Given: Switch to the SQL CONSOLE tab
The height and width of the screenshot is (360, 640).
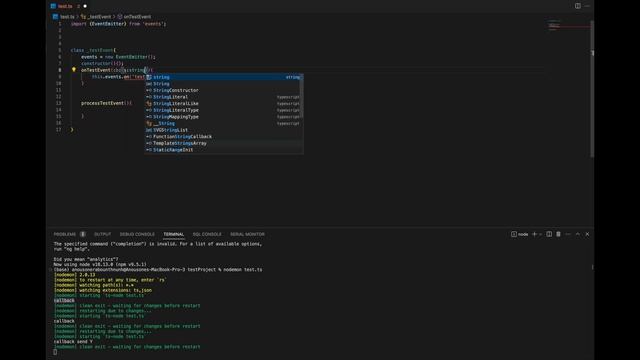Looking at the screenshot, I should tap(207, 234).
